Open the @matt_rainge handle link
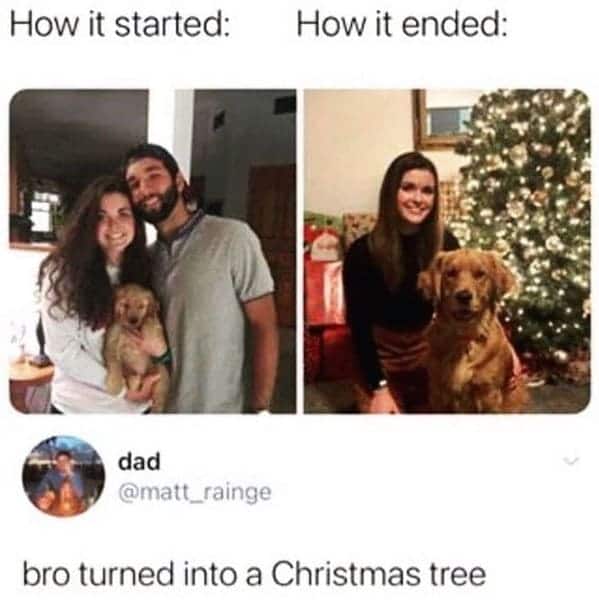 195,493
